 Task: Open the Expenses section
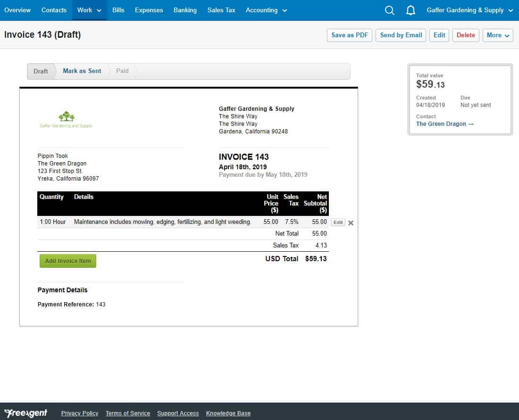(149, 10)
